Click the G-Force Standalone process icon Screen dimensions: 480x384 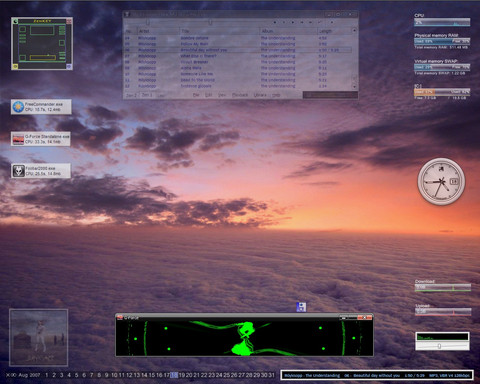[x=18, y=139]
